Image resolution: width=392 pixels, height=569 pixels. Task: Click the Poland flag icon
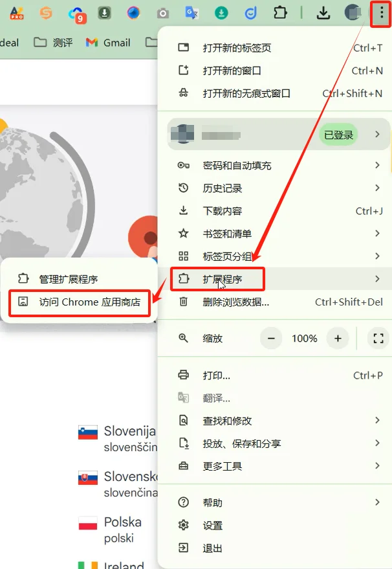pyautogui.click(x=88, y=524)
